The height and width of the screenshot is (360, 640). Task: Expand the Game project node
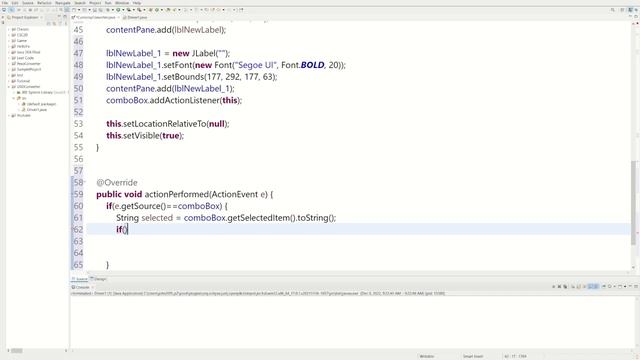(x=9, y=41)
